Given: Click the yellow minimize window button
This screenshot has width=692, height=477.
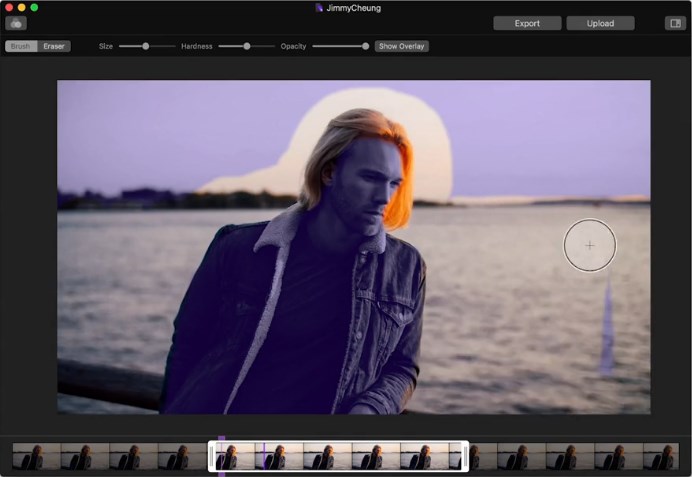Looking at the screenshot, I should tap(21, 7).
